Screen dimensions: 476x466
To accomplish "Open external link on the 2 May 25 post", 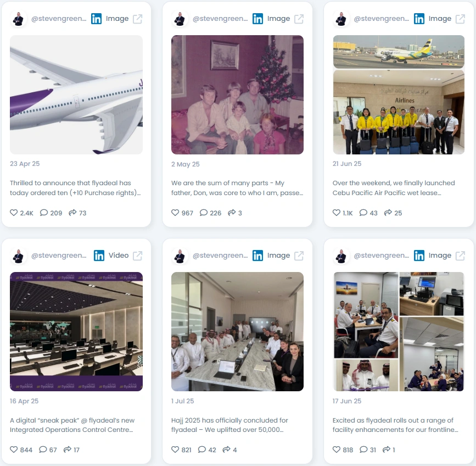I will pos(299,19).
